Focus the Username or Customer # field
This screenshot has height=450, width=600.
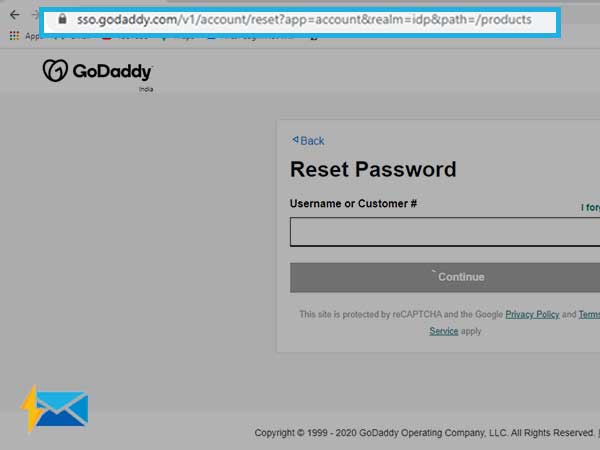pos(445,232)
